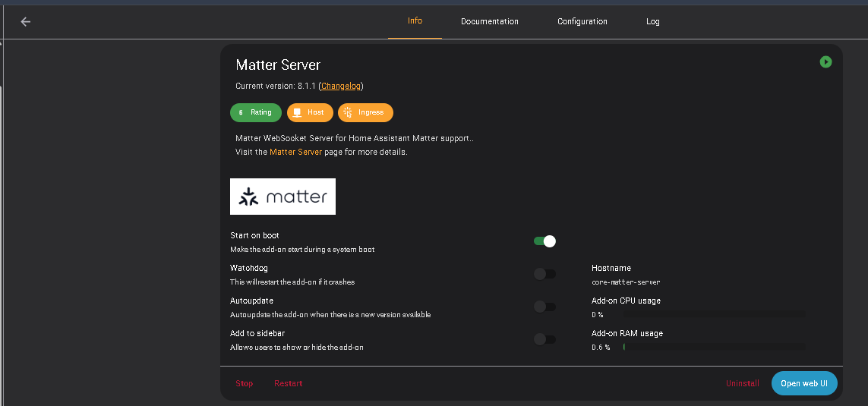The width and height of the screenshot is (868, 406).
Task: Click the Start on boot label
Action: pos(254,236)
